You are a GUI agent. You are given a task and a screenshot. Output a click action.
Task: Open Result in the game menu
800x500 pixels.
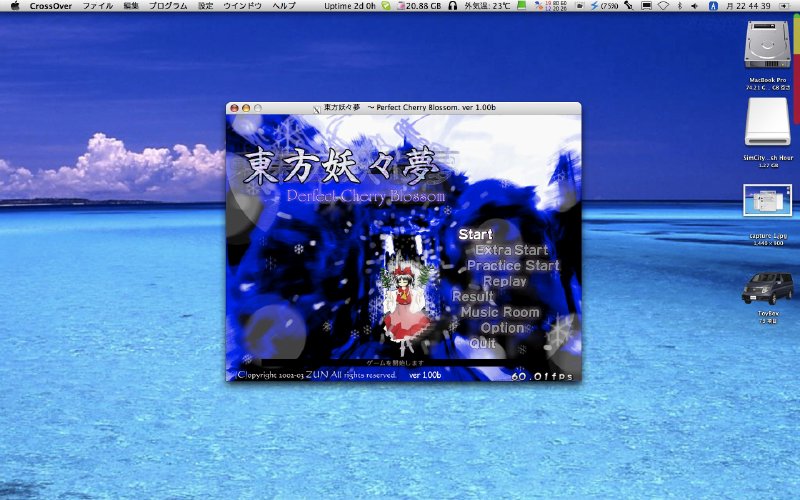click(x=473, y=296)
